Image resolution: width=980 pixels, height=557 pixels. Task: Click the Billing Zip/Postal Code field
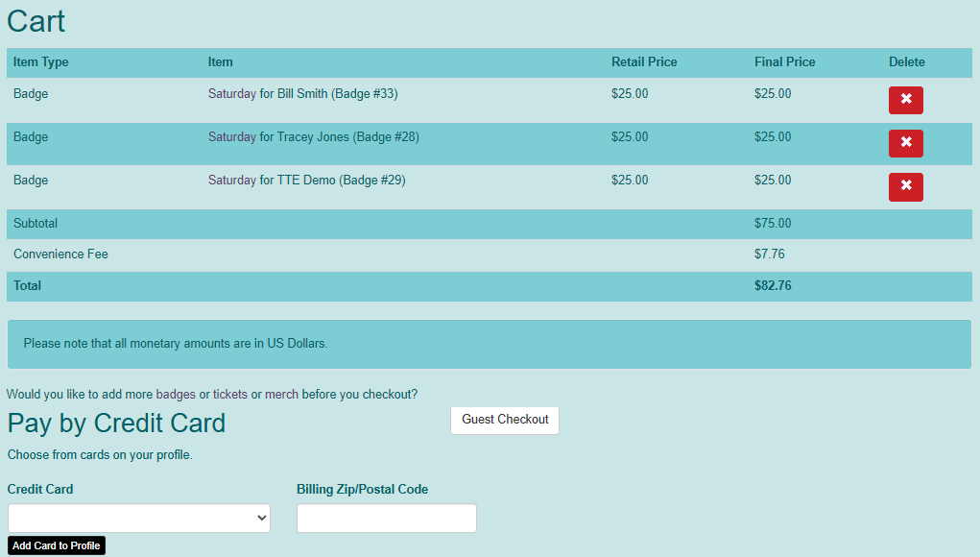(x=386, y=518)
